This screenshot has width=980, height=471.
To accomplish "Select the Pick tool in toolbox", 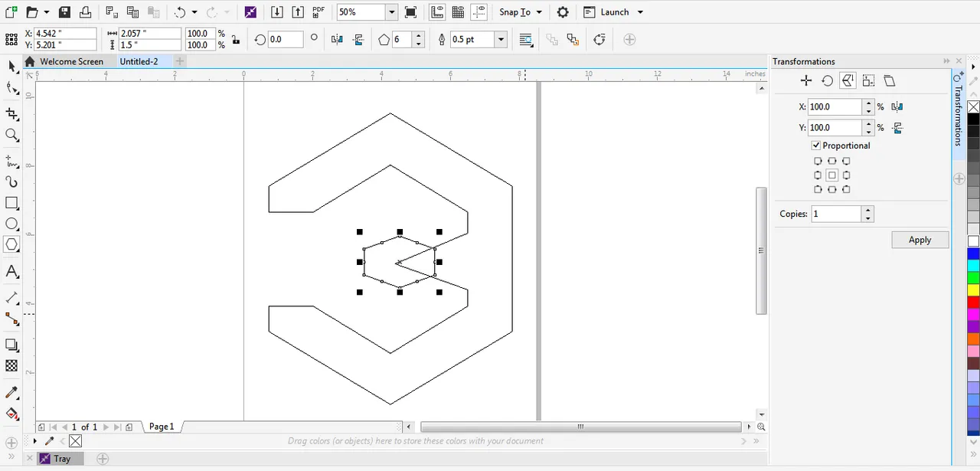I will (12, 67).
